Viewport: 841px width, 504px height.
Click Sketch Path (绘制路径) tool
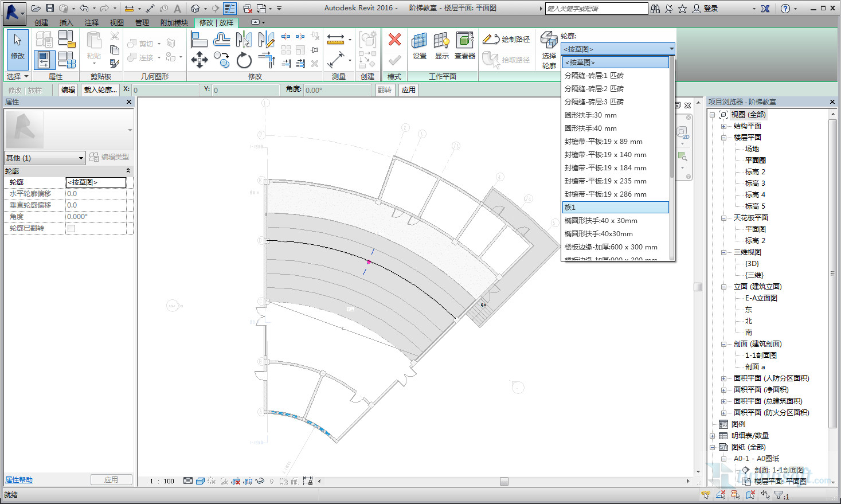[x=506, y=39]
